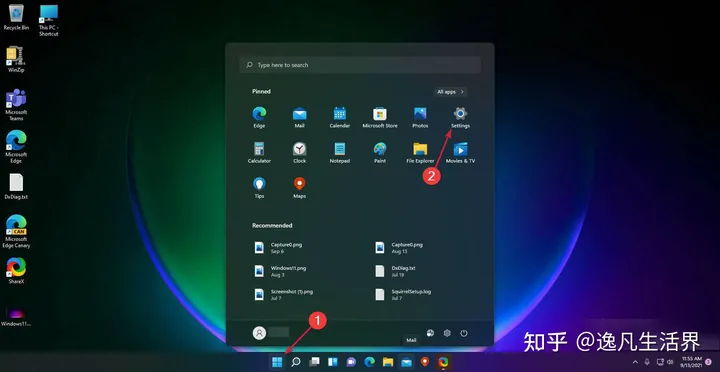Open Paint from the pinned apps
720x372 pixels.
click(x=380, y=153)
